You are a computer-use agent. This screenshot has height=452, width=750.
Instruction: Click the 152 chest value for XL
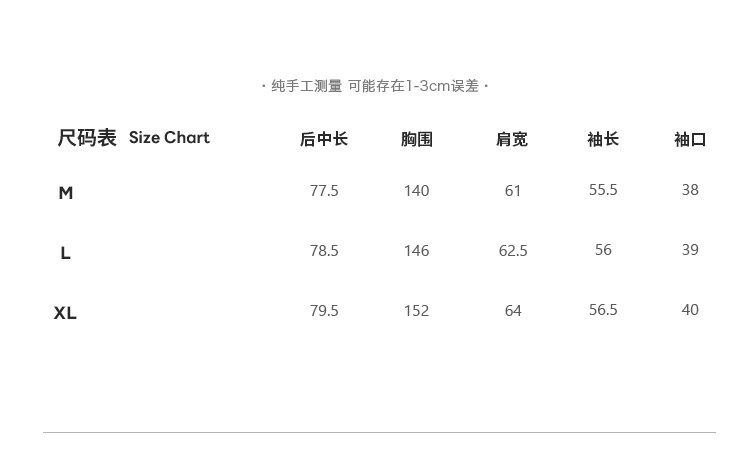[x=416, y=311]
